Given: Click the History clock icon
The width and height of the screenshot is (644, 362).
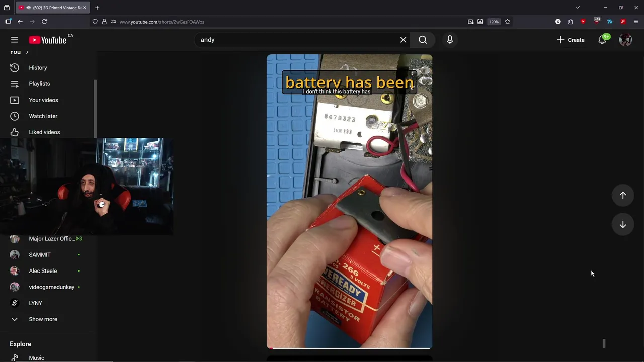Looking at the screenshot, I should tap(15, 68).
